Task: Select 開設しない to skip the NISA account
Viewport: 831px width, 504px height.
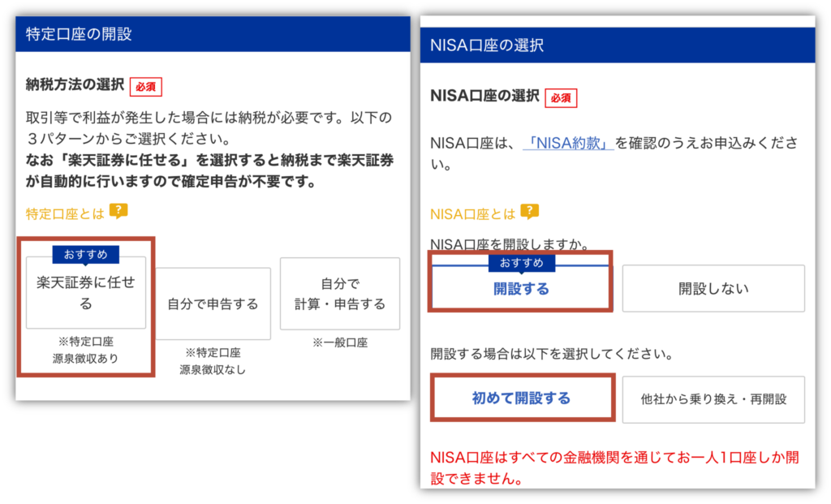Action: pyautogui.click(x=713, y=289)
